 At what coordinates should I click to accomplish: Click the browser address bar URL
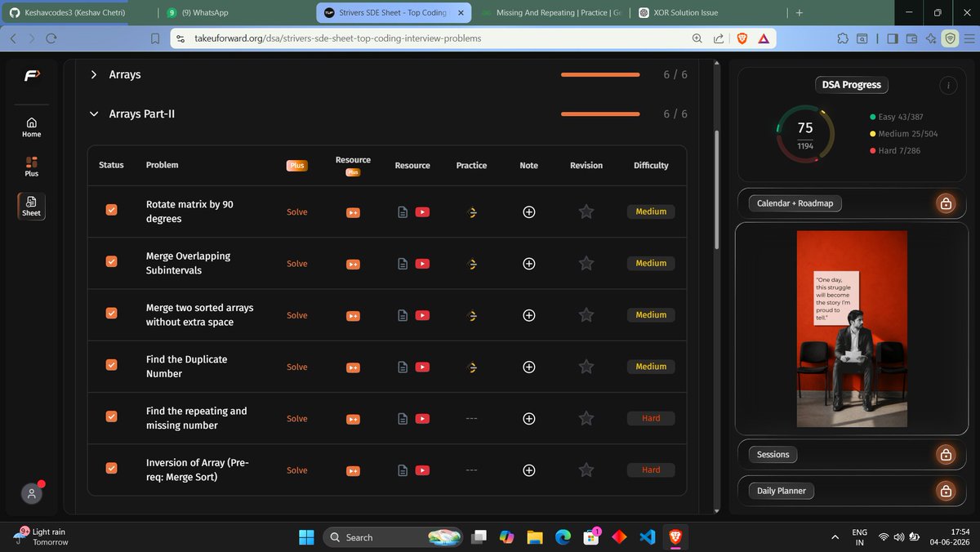click(338, 38)
